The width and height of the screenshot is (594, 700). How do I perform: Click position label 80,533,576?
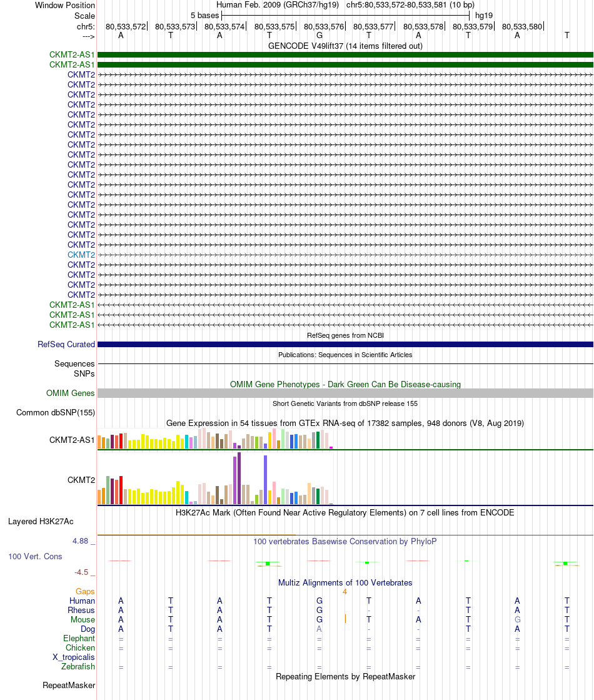pos(323,26)
